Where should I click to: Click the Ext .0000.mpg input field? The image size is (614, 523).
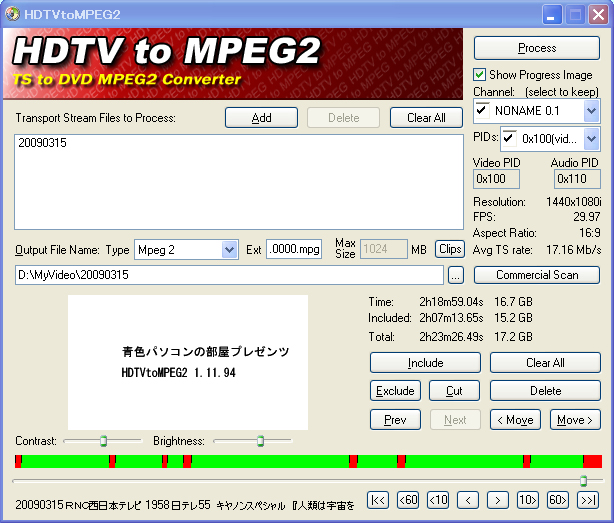tap(294, 249)
